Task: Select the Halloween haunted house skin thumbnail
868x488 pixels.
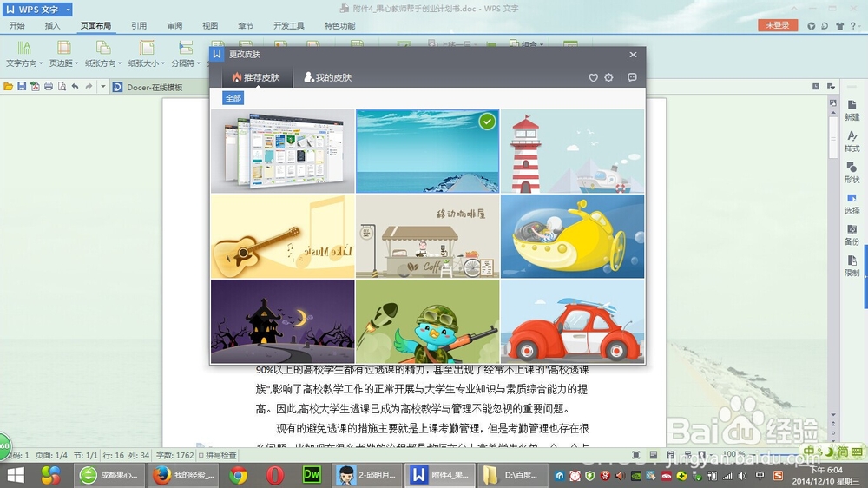Action: click(x=283, y=321)
